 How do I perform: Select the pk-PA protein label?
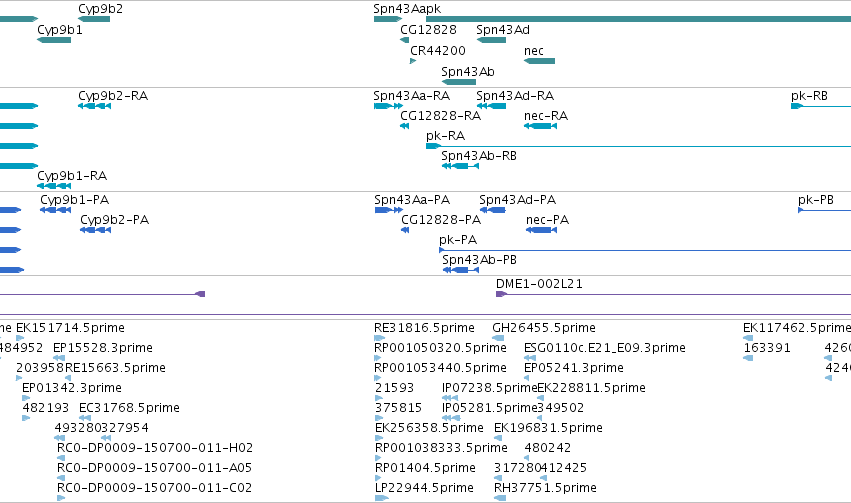458,240
